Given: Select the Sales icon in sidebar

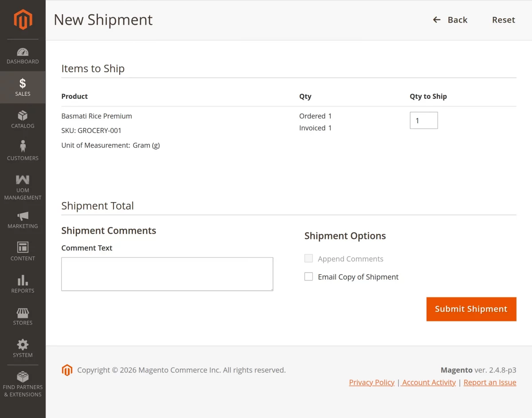Looking at the screenshot, I should (23, 87).
